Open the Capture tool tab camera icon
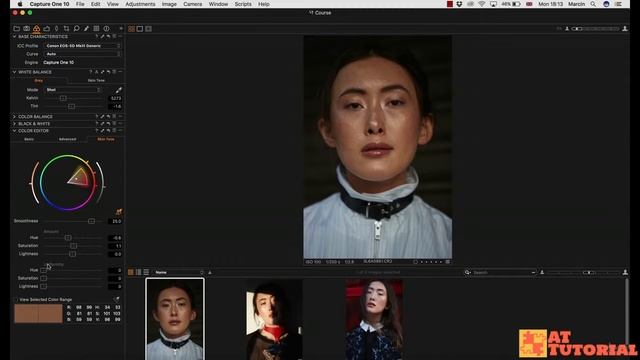Viewport: 640px width, 360px height. click(x=27, y=29)
